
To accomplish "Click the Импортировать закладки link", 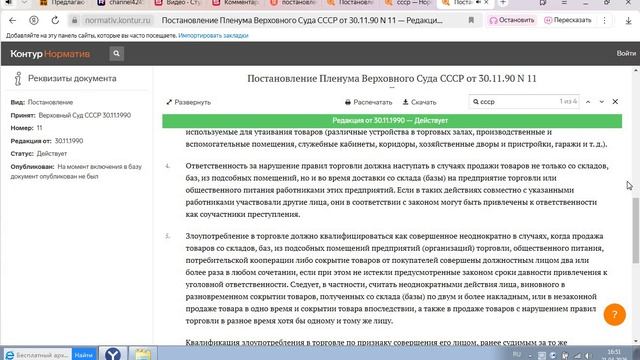I will [x=213, y=36].
